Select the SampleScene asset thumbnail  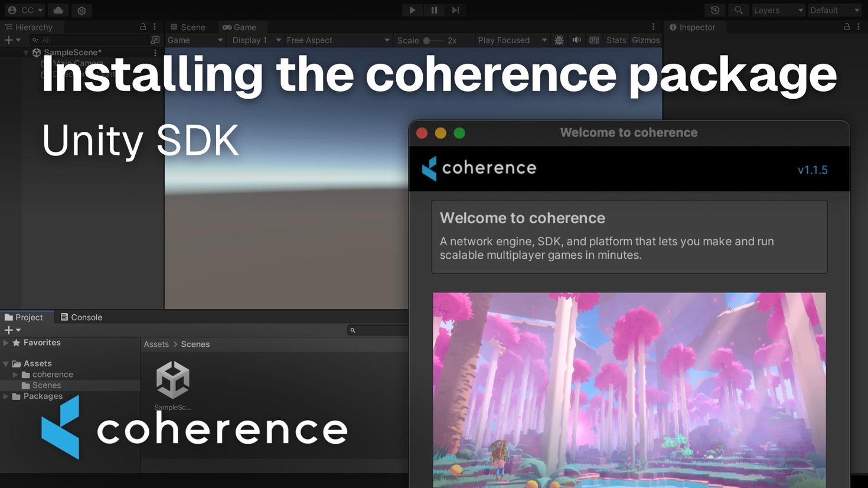172,380
